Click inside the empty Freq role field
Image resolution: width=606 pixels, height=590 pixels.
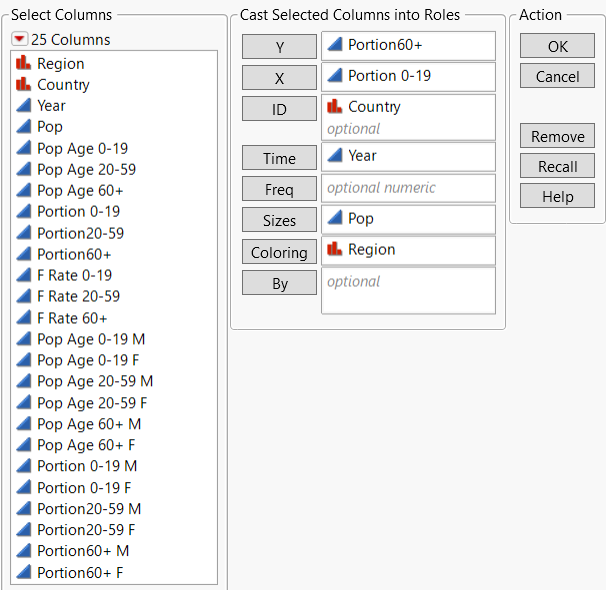point(408,188)
